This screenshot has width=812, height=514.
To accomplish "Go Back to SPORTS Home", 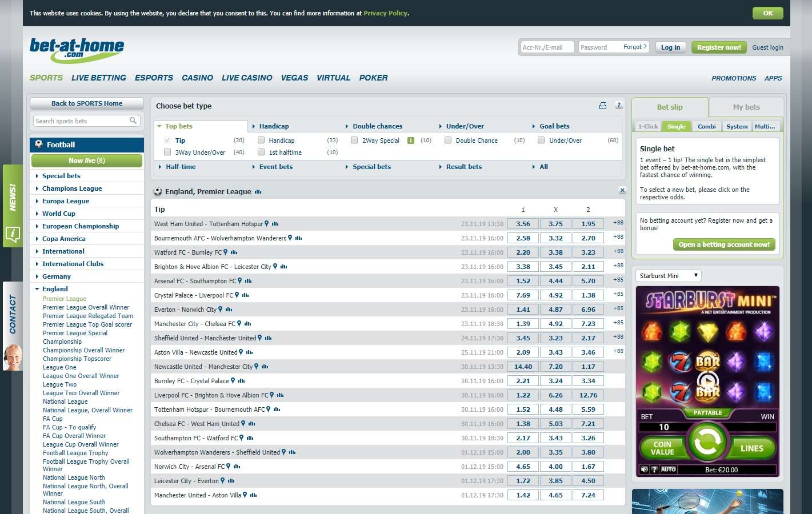I will pyautogui.click(x=87, y=103).
